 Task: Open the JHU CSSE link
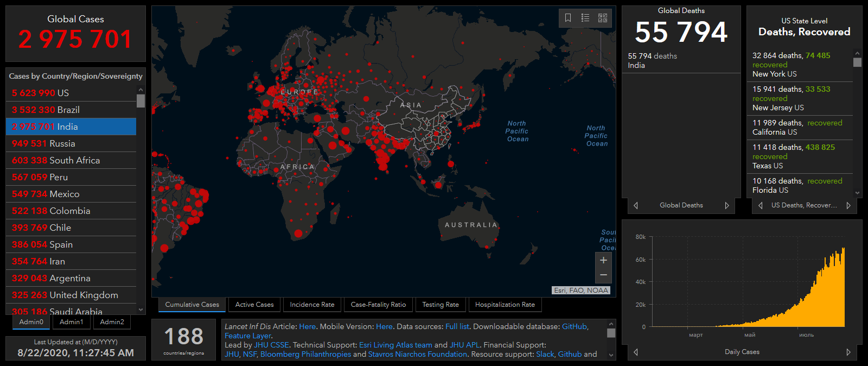tap(271, 345)
